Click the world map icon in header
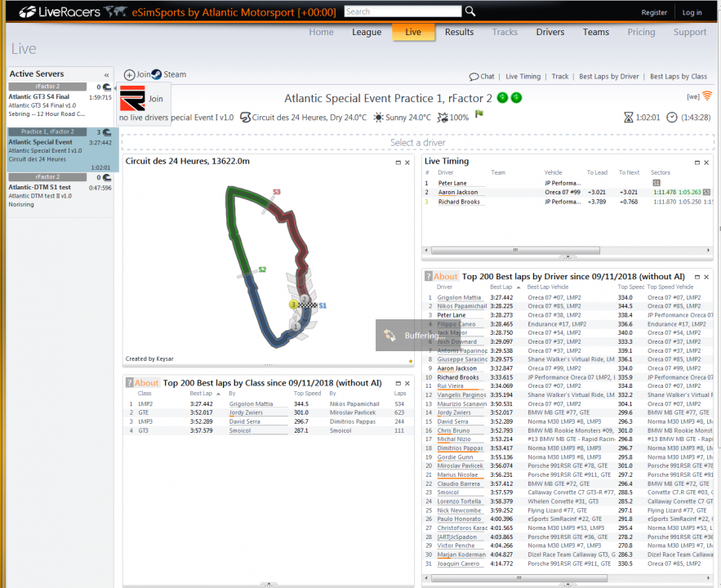This screenshot has height=588, width=721. click(x=115, y=11)
